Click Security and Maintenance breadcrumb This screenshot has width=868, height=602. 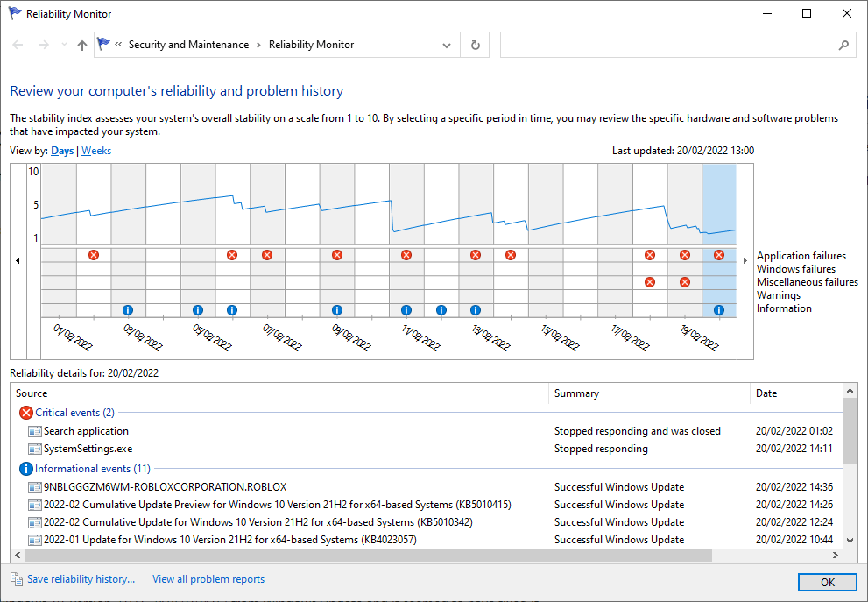[x=189, y=45]
